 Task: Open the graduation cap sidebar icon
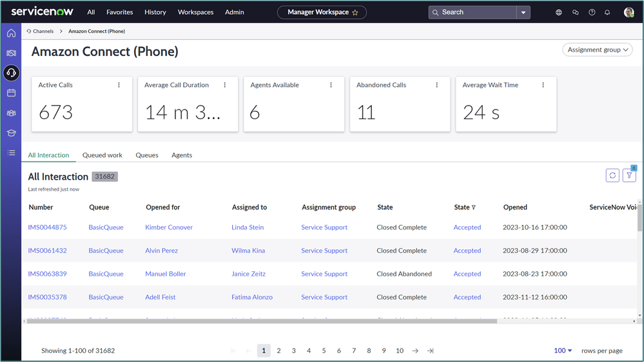pos(11,133)
